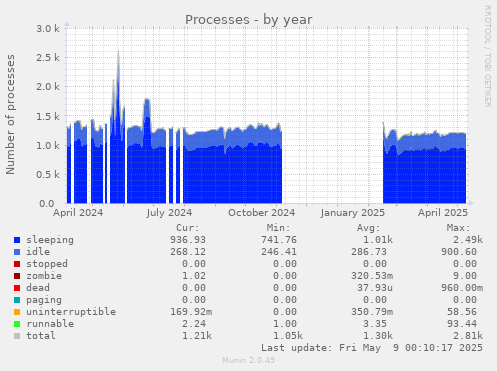
Task: Click sleeping current value 936.93
Action: [188, 240]
